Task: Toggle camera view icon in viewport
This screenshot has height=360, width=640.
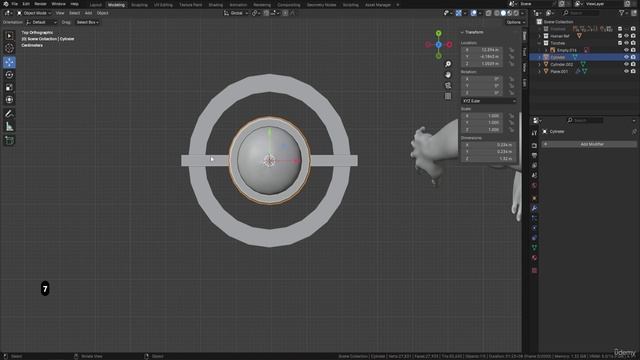Action: [448, 85]
